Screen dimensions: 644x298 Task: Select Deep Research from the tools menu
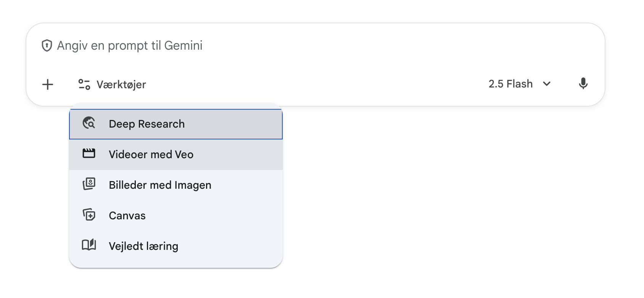[x=147, y=124]
